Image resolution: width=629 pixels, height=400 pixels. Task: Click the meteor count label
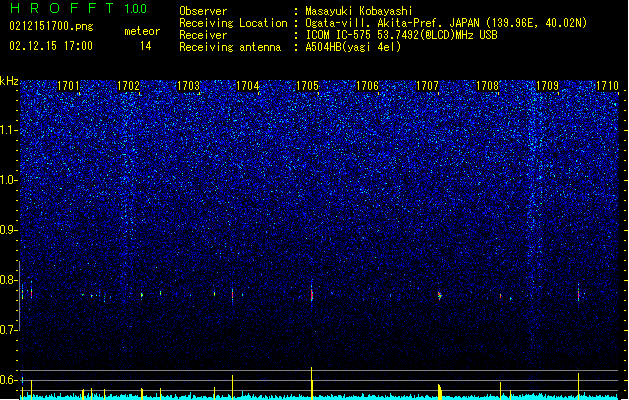point(142,31)
